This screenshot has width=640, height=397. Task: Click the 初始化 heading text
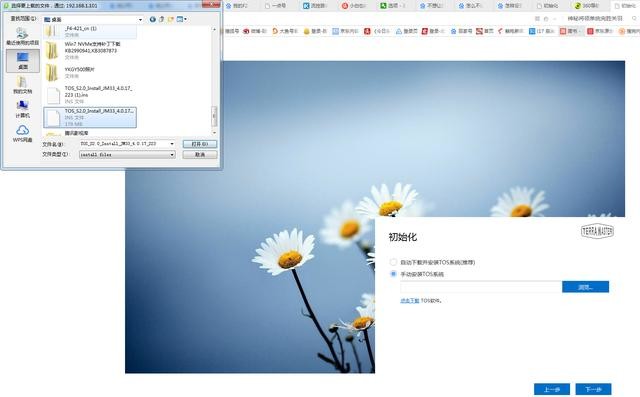402,237
